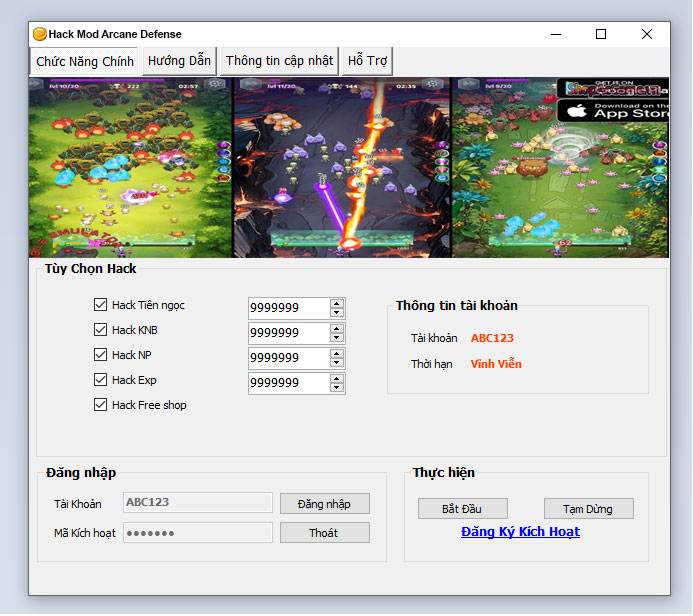Open the Thông tin cập nhật tab
The image size is (693, 616).
(x=279, y=61)
